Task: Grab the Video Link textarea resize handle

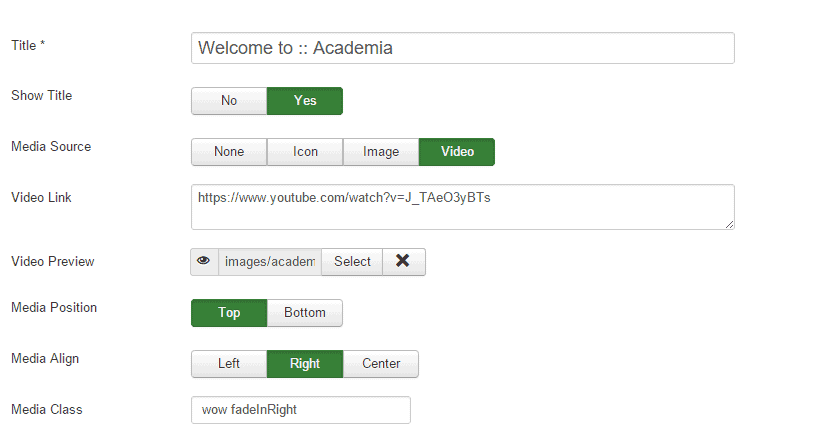Action: [729, 224]
